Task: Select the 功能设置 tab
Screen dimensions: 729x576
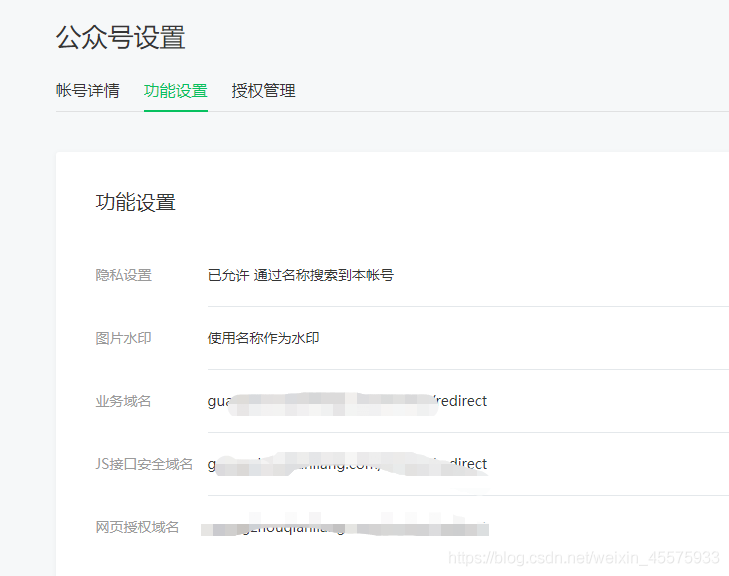Action: click(176, 91)
